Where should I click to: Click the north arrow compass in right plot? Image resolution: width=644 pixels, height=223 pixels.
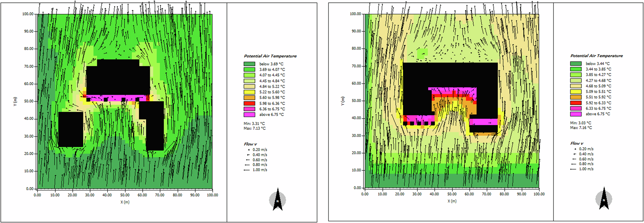(x=604, y=199)
